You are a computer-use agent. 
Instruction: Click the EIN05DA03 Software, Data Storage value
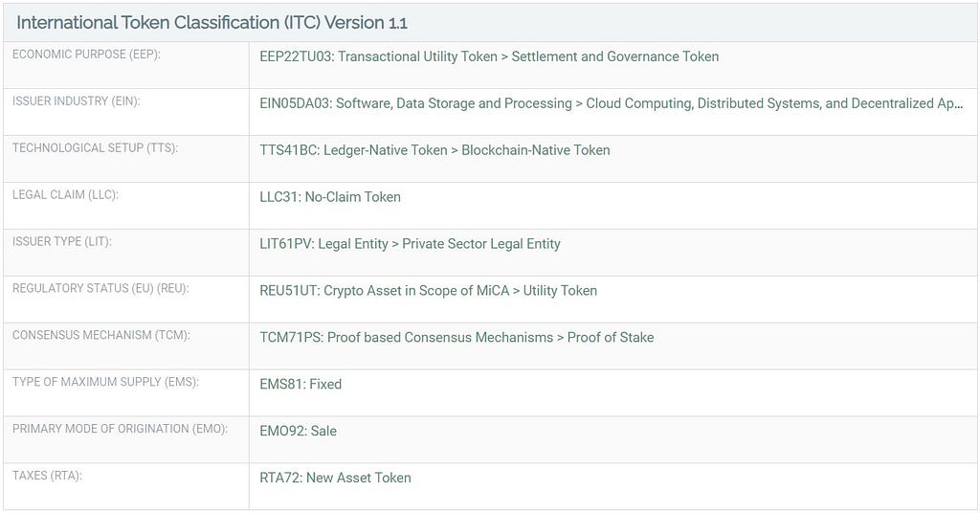[x=611, y=103]
